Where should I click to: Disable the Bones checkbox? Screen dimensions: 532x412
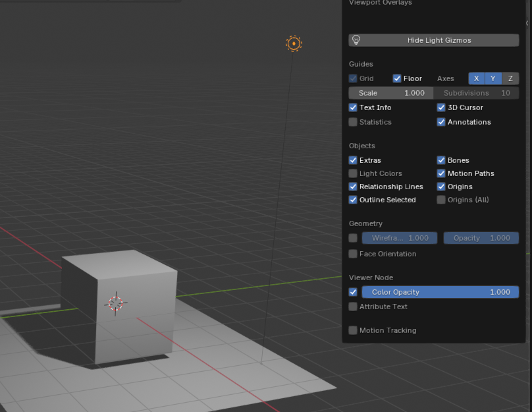441,160
